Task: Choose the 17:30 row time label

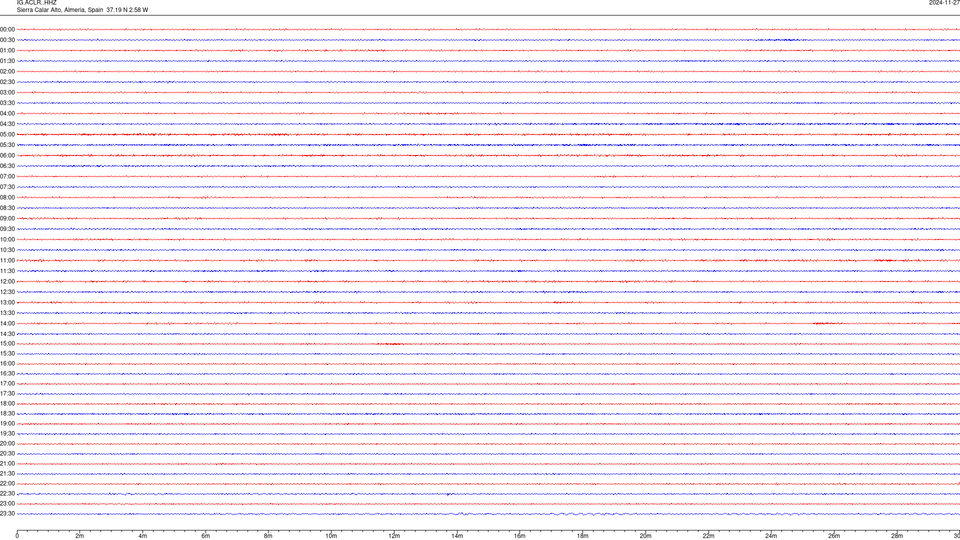Action: click(x=7, y=394)
